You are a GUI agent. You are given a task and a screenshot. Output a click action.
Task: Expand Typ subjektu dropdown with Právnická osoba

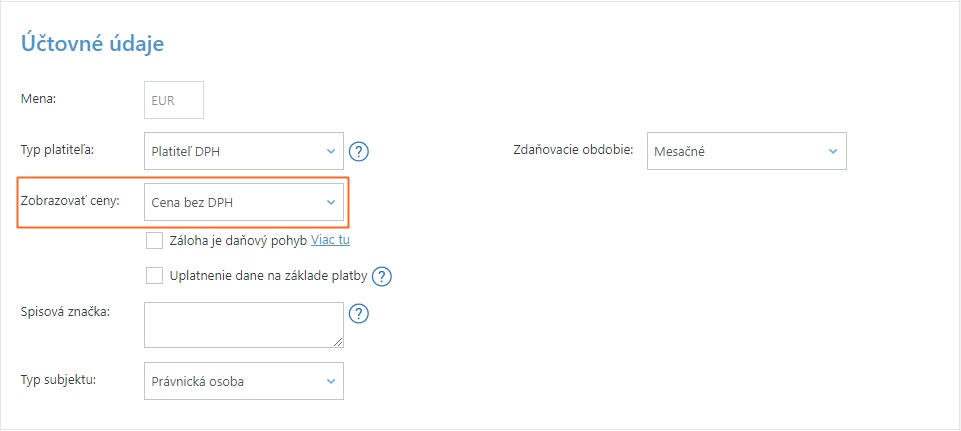pos(244,381)
